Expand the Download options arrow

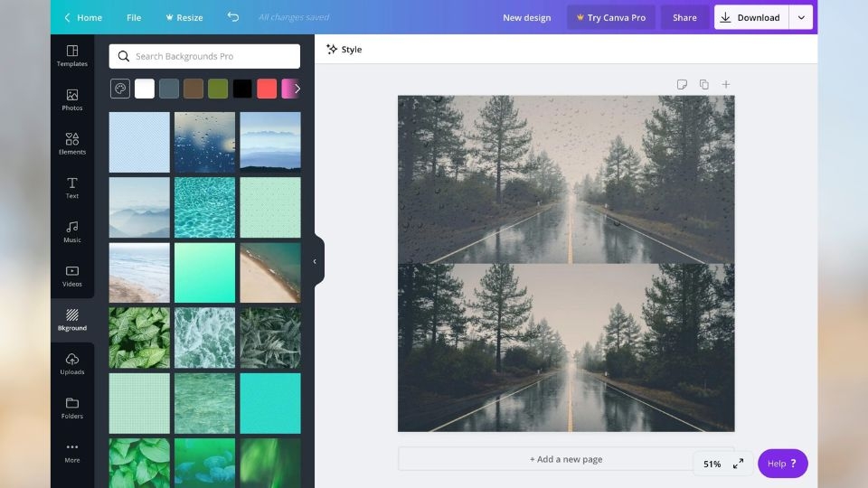click(801, 18)
